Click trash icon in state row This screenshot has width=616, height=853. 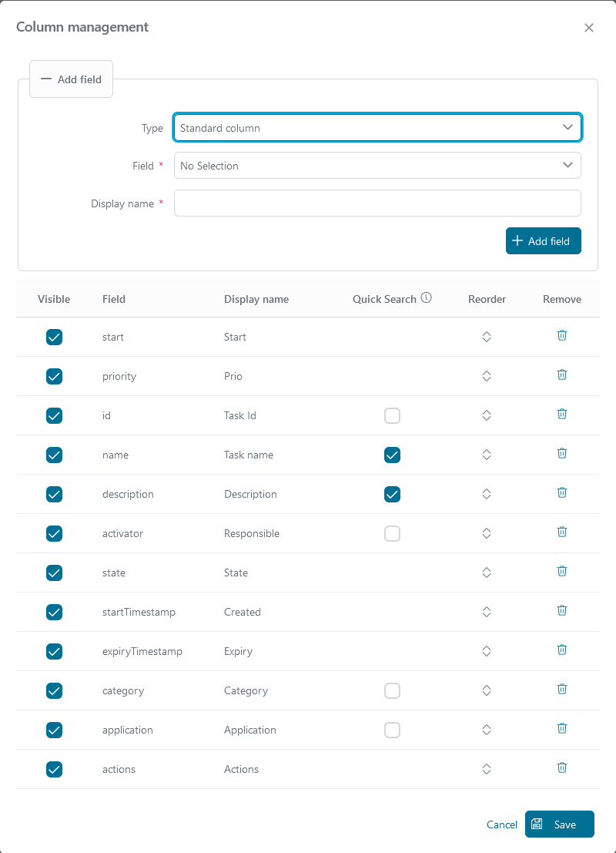(561, 571)
